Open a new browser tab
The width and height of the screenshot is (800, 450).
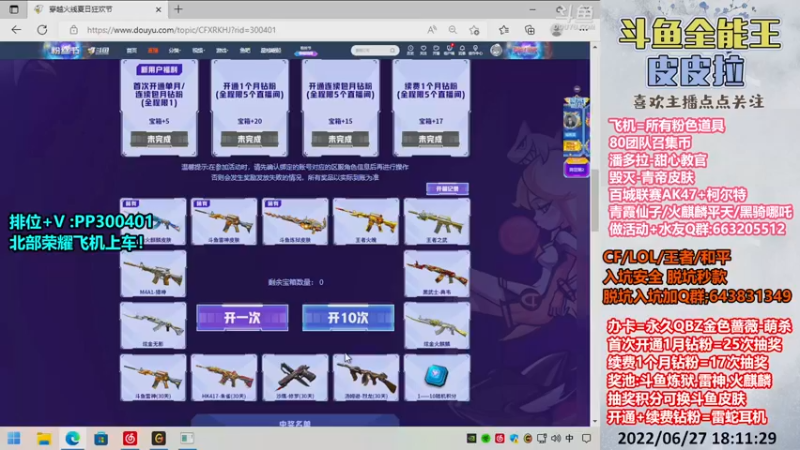pyautogui.click(x=178, y=9)
